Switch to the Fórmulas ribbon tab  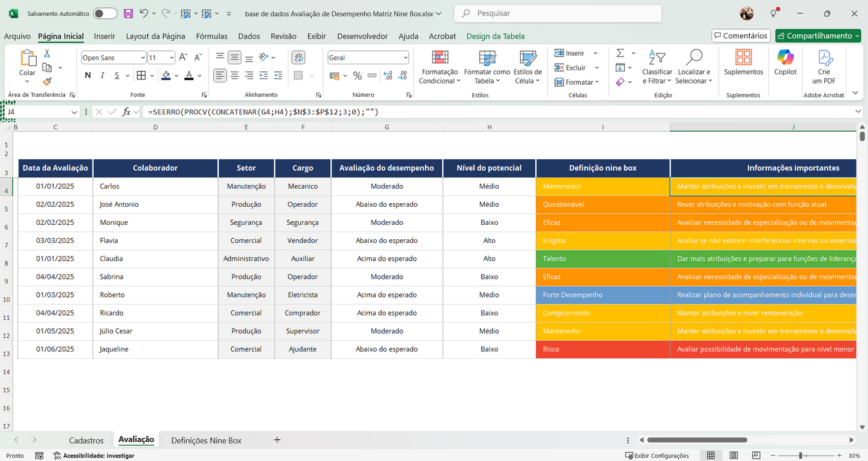point(211,36)
